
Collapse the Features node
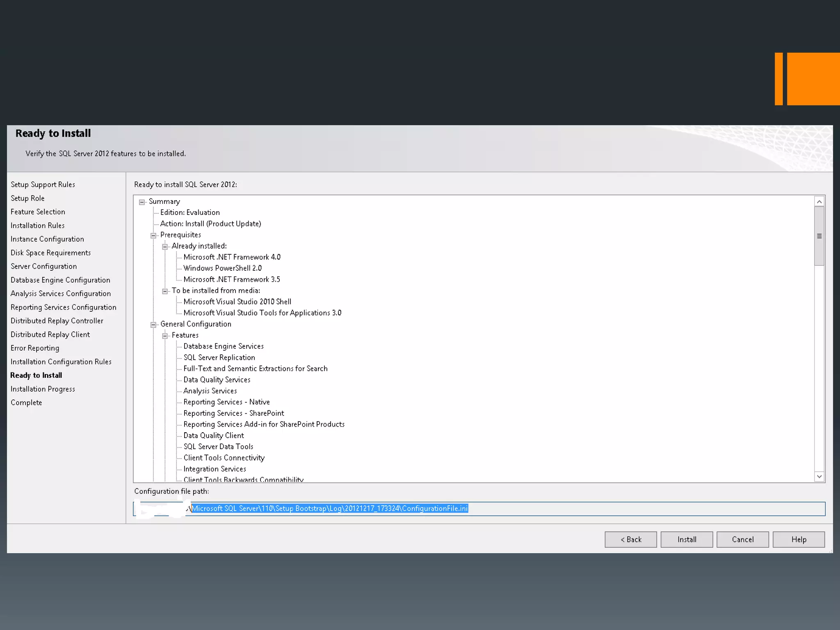click(x=165, y=336)
